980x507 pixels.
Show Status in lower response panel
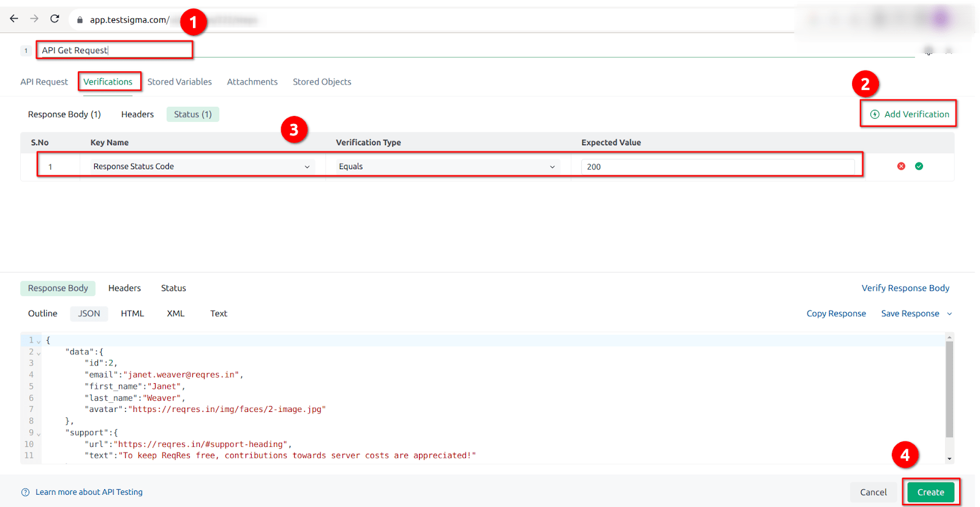(x=173, y=288)
